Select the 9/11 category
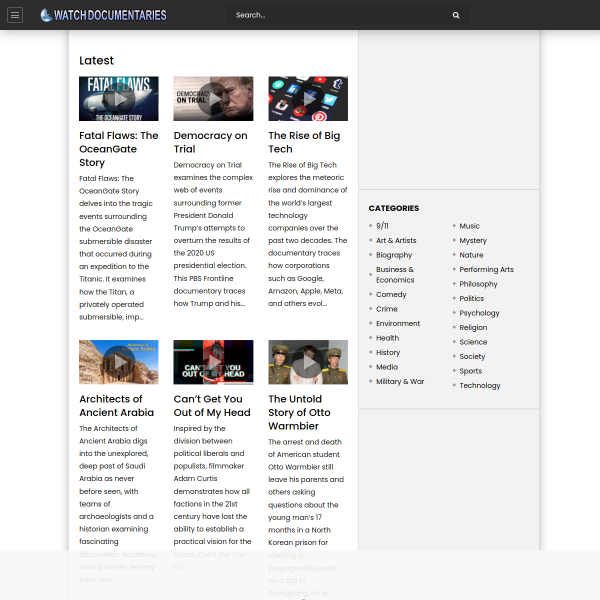The width and height of the screenshot is (600, 600). [x=382, y=226]
